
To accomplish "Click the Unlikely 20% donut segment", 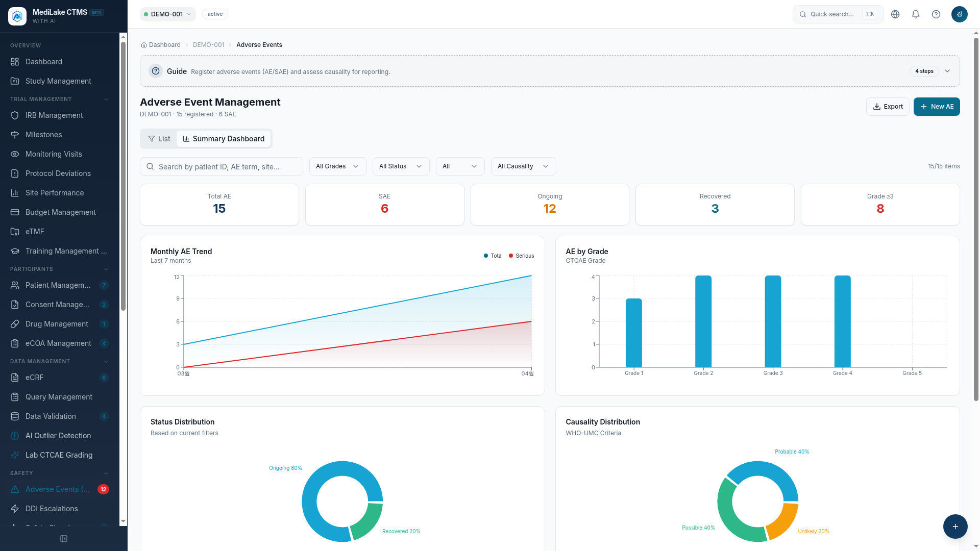I will point(783,520).
